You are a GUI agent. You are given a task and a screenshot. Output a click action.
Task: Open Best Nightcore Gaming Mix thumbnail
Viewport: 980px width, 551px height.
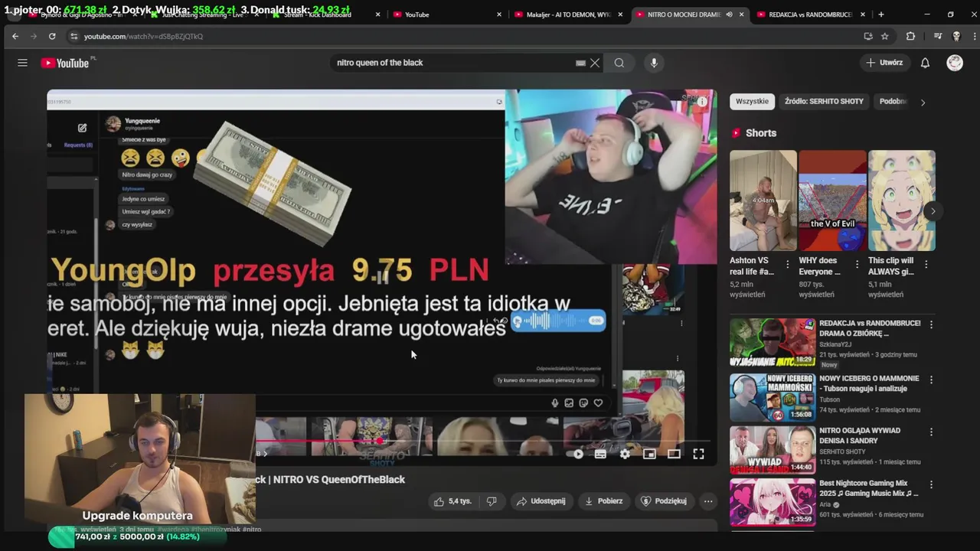pos(773,502)
